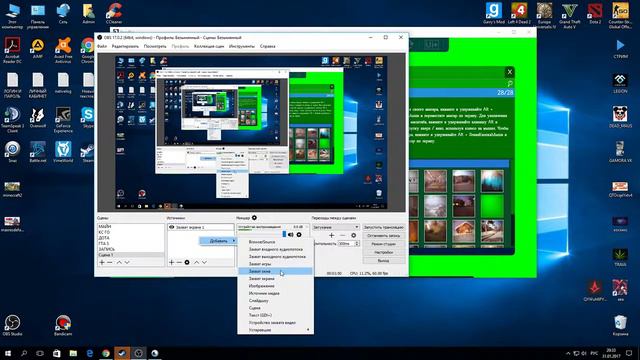Open Bandicam desktop shortcut

pyautogui.click(x=63, y=325)
